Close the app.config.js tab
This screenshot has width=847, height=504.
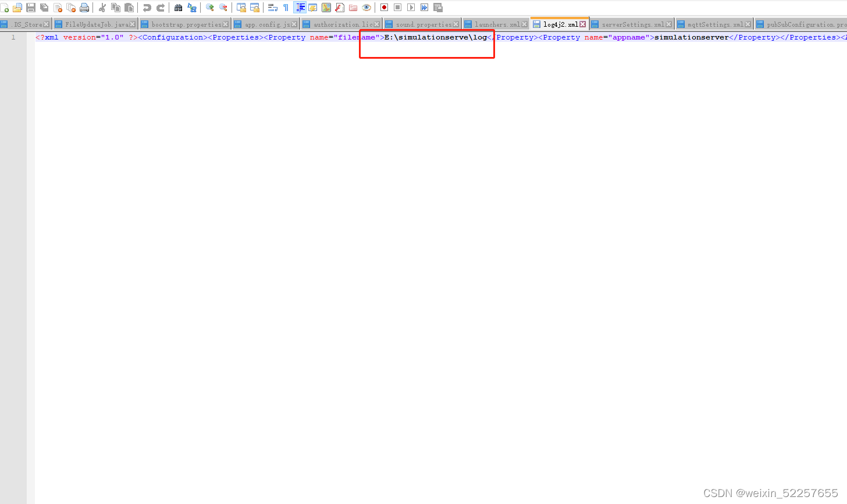click(x=294, y=24)
